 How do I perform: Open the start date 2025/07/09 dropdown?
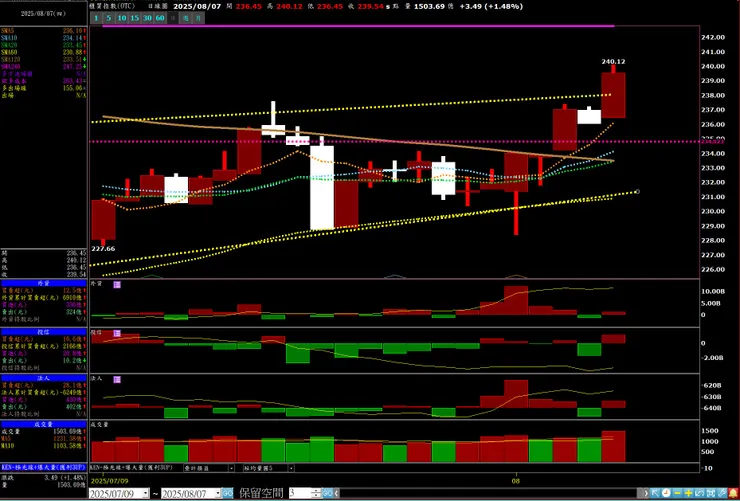[146, 493]
